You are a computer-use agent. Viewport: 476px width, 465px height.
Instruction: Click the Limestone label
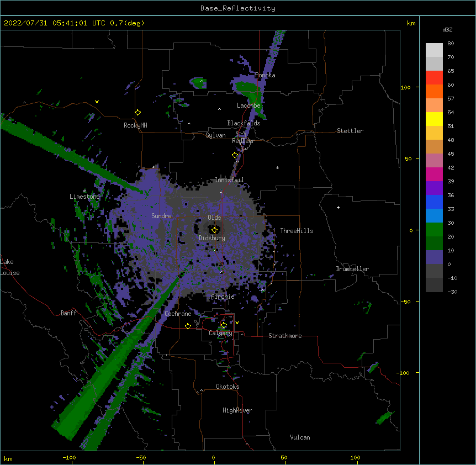[x=84, y=197]
